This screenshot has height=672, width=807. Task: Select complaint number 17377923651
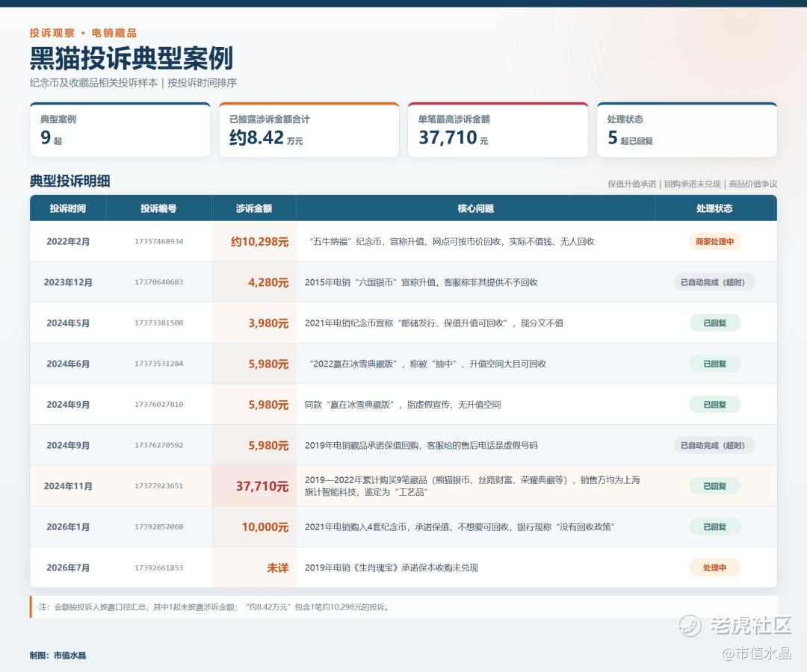[158, 486]
